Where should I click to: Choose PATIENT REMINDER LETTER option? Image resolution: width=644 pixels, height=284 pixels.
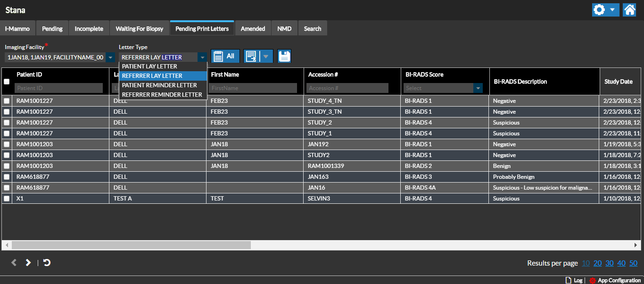tap(159, 85)
